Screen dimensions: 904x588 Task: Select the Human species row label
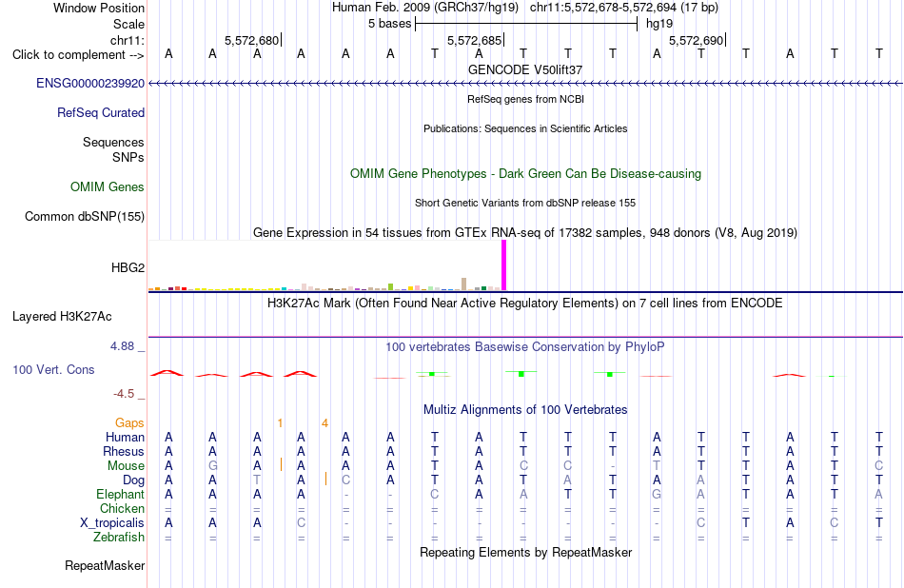click(125, 437)
